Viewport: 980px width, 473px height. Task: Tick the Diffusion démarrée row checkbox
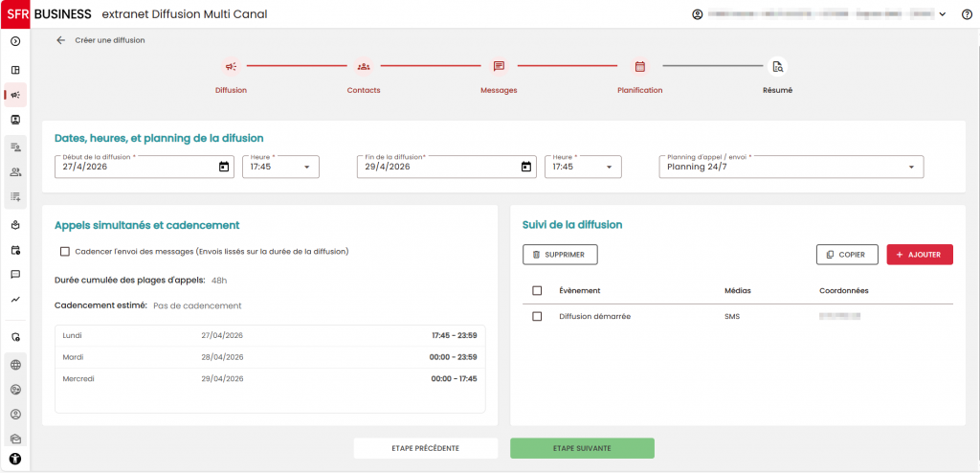click(x=537, y=317)
